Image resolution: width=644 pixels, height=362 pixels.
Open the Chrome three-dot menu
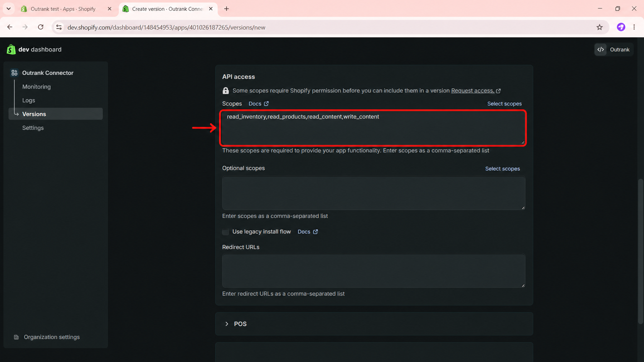pyautogui.click(x=634, y=27)
